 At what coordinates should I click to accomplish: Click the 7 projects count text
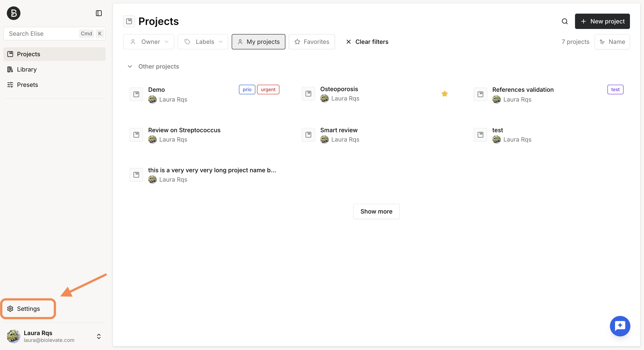(575, 42)
